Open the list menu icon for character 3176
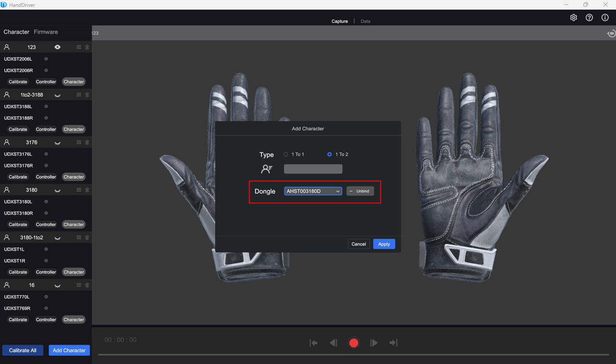The width and height of the screenshot is (616, 364). pos(79,142)
